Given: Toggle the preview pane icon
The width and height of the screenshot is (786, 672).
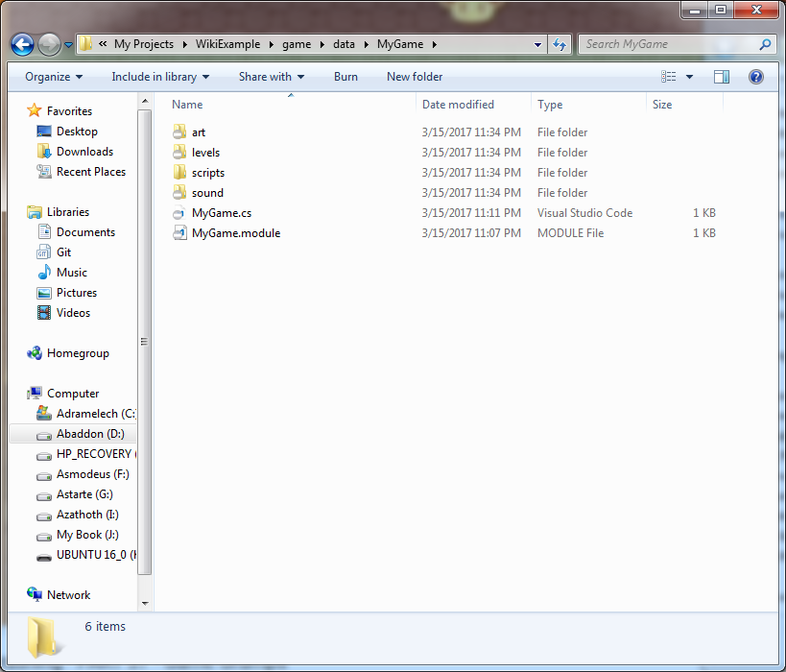Looking at the screenshot, I should 722,77.
